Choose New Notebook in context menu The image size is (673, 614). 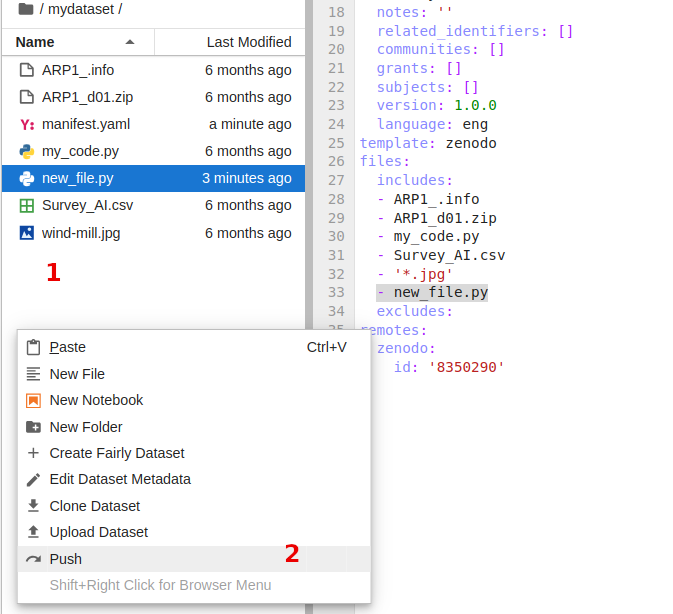194,400
